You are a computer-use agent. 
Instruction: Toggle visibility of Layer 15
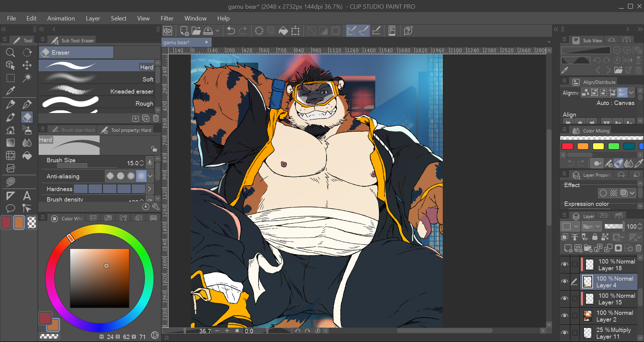[x=565, y=299]
